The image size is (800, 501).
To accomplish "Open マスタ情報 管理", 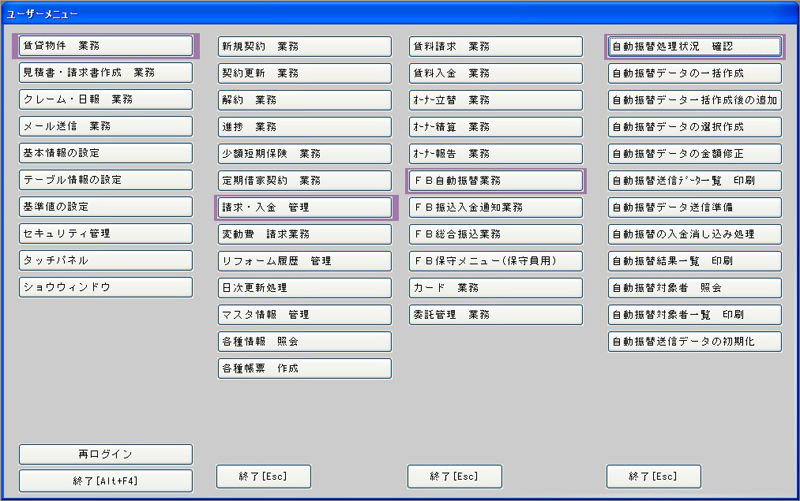I will tap(305, 314).
